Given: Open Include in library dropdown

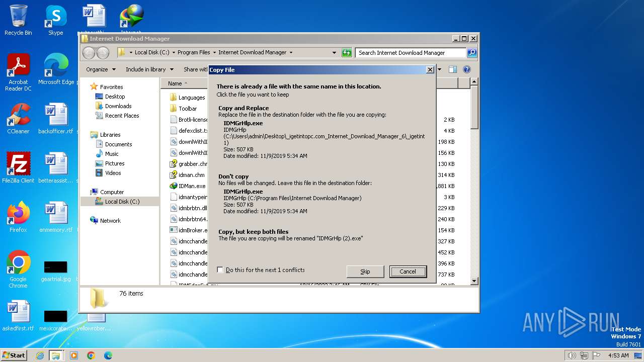Looking at the screenshot, I should 149,69.
